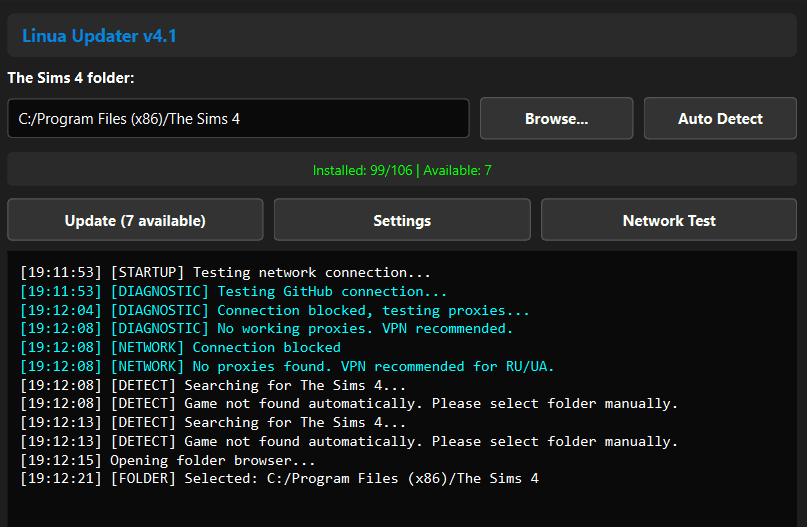Focus the Sims 4 folder path field

coord(238,118)
